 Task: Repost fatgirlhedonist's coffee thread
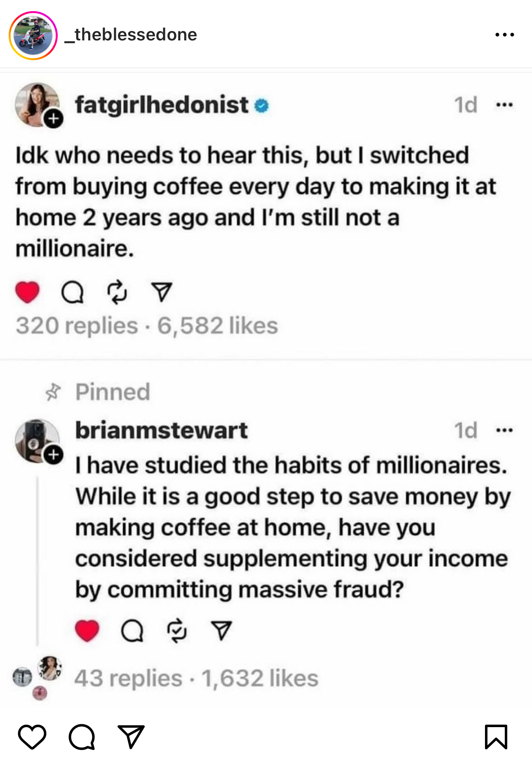[117, 292]
